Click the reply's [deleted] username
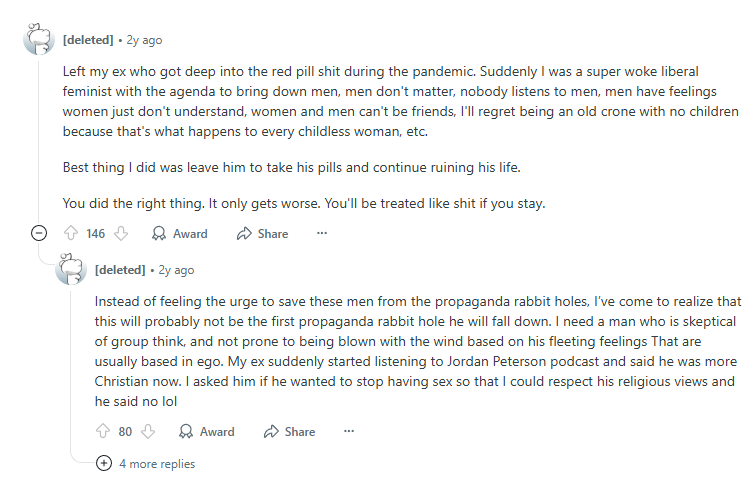750x480 pixels. (x=120, y=270)
